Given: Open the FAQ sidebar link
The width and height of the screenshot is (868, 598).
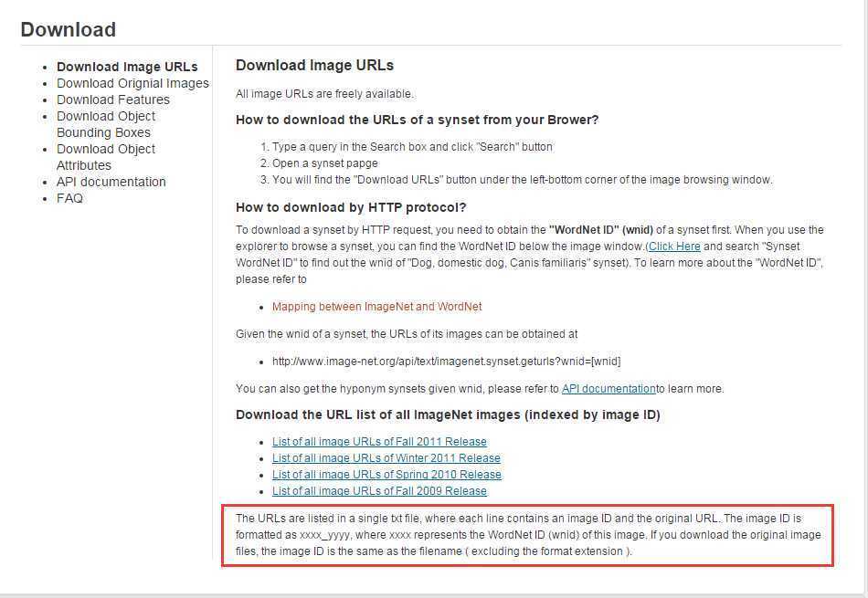Looking at the screenshot, I should [x=69, y=199].
